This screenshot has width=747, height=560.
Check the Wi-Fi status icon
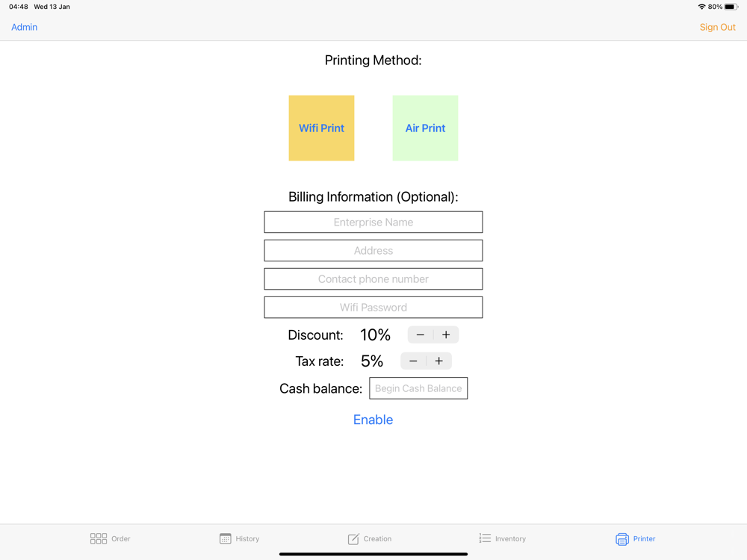701,7
